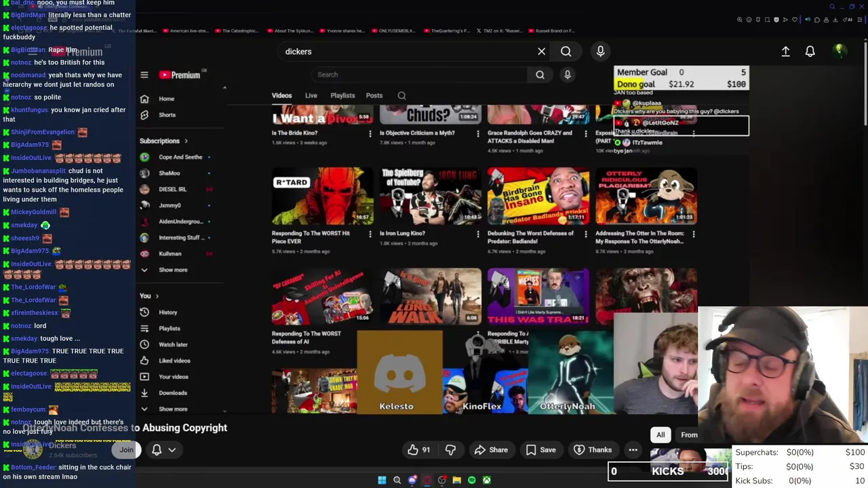Click sidebar scroll-up arrow near Premium logo
868x488 pixels.
224,87
